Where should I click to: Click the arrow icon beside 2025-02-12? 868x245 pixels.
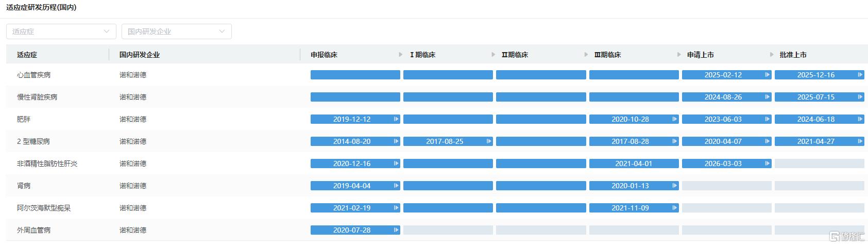(767, 75)
